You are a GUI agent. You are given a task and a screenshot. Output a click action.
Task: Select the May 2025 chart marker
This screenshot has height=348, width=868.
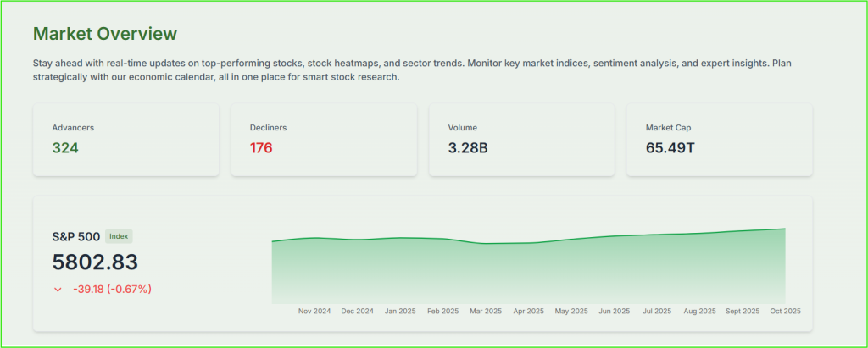pos(571,311)
